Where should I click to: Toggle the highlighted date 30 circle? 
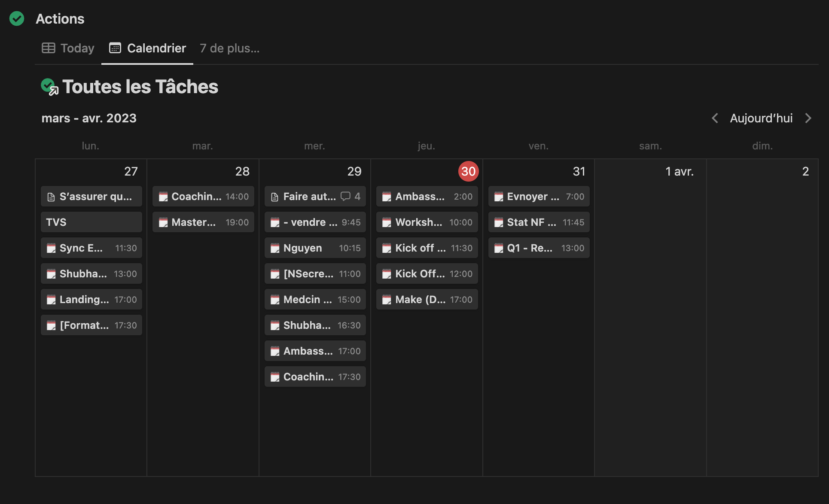467,171
